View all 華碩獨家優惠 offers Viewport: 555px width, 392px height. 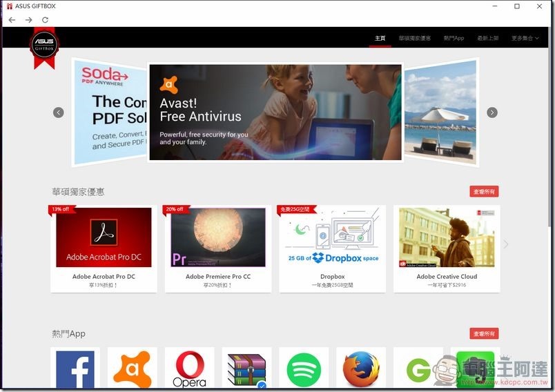[x=484, y=191]
